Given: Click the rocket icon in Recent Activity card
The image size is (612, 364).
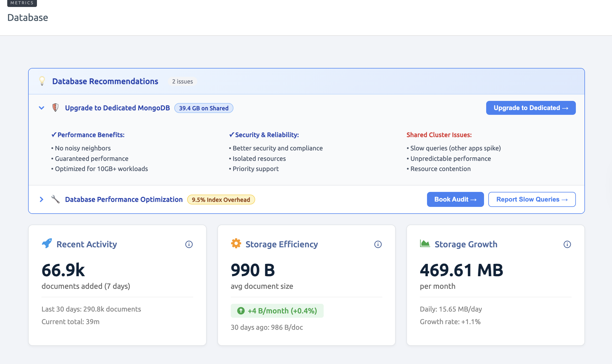Looking at the screenshot, I should pyautogui.click(x=47, y=244).
